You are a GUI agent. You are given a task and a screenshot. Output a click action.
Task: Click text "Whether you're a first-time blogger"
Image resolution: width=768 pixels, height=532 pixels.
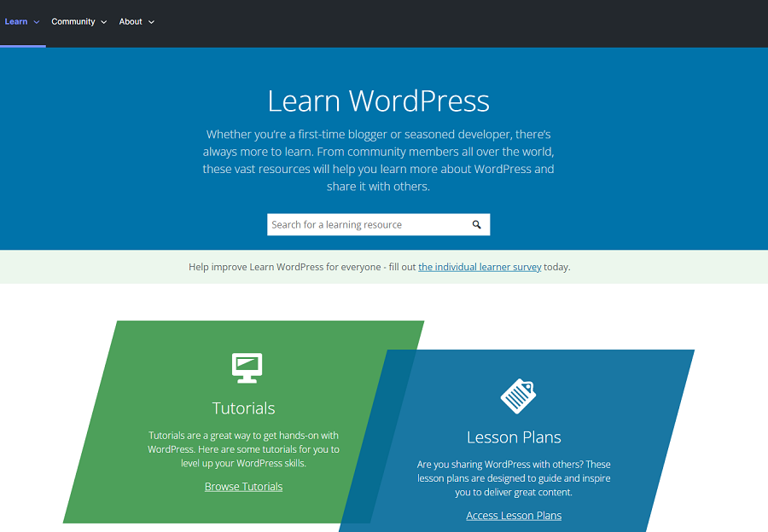pyautogui.click(x=296, y=135)
